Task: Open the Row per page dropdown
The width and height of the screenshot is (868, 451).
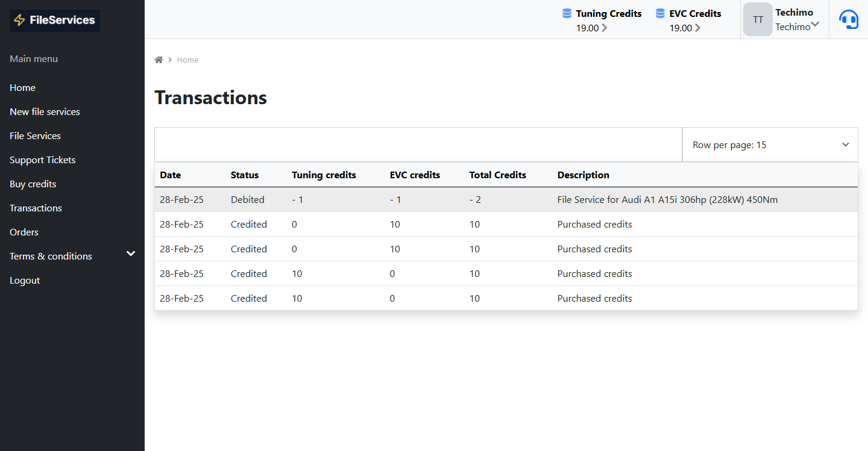Action: 770,145
